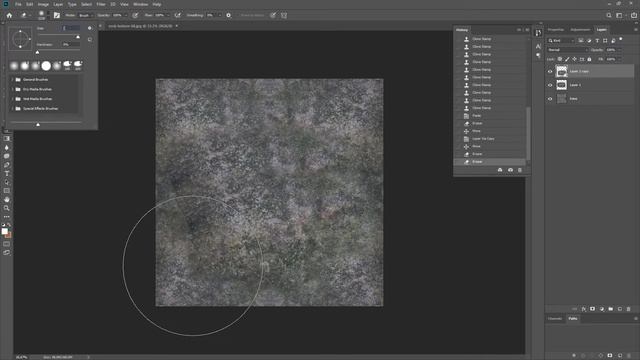640x360 pixels.
Task: Open the brush preset picker thumbnail
Action: coord(41,15)
